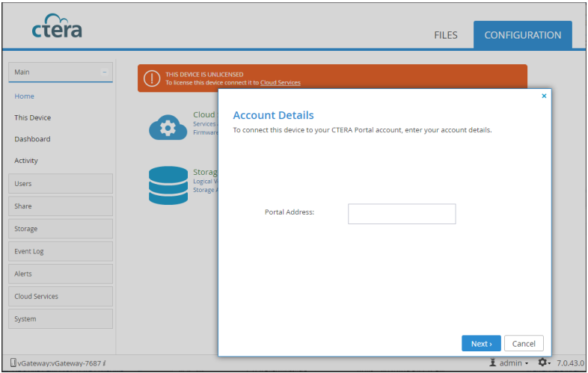Expand Cloud Services sidebar section
This screenshot has height=373, width=588.
pyautogui.click(x=61, y=296)
